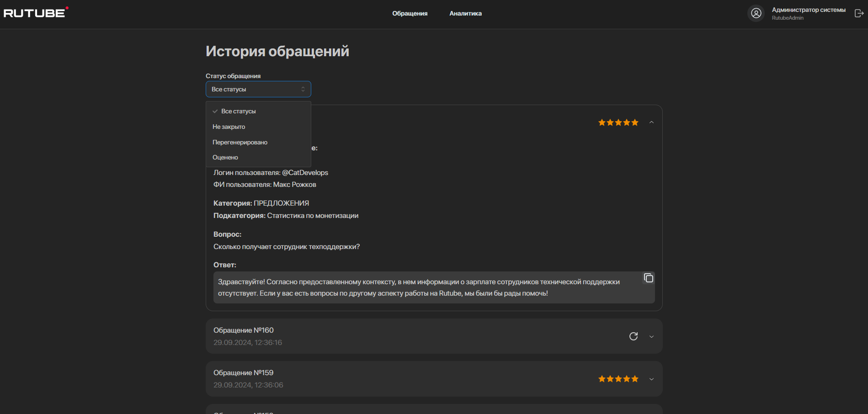This screenshot has height=414, width=868.
Task: Open the Обращения navigation tab
Action: (410, 14)
